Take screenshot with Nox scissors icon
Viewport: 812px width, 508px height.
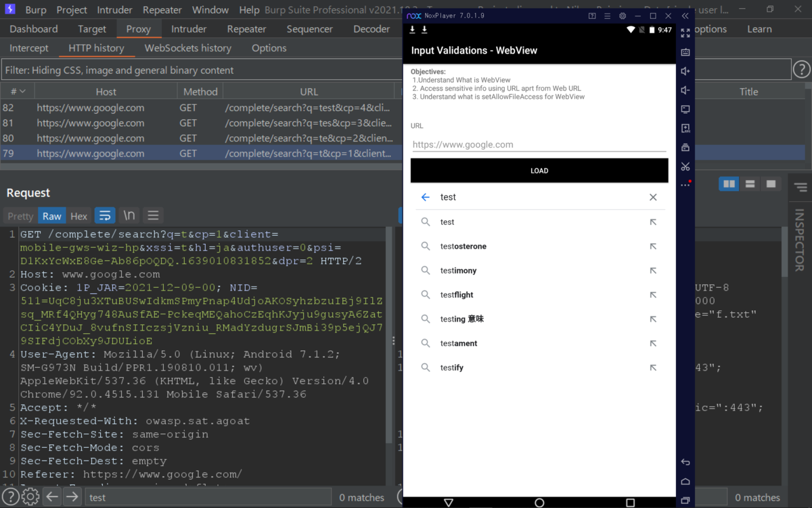685,166
